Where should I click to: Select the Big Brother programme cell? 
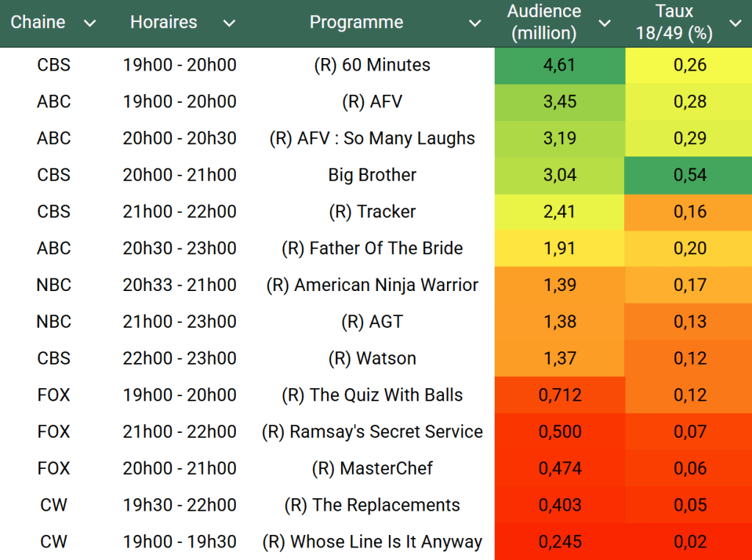372,175
